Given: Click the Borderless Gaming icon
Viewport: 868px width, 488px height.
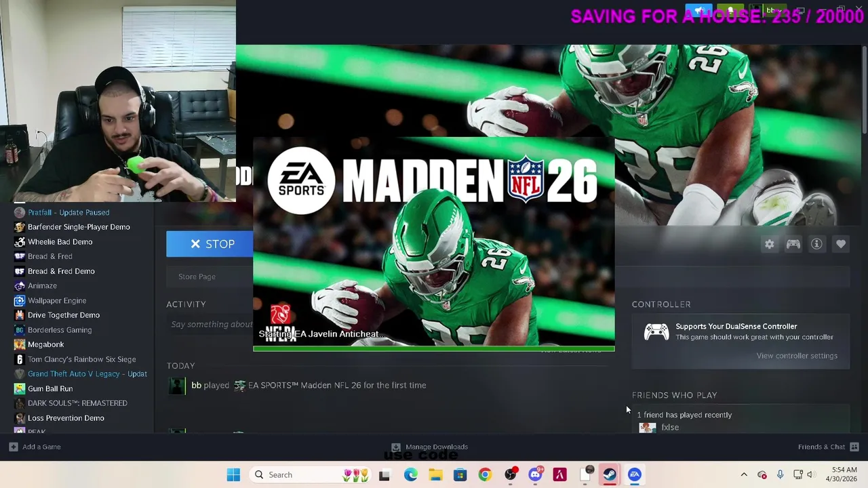Looking at the screenshot, I should tap(19, 330).
